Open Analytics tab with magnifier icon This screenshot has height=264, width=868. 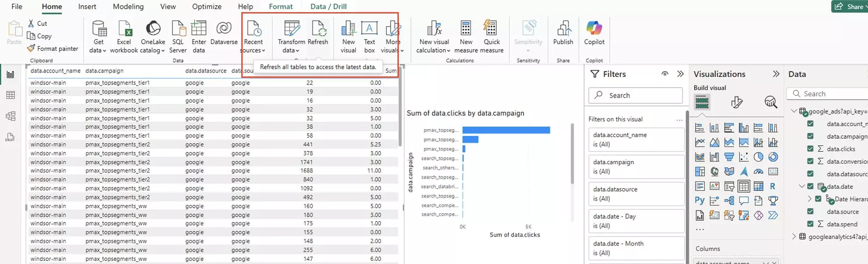(771, 102)
